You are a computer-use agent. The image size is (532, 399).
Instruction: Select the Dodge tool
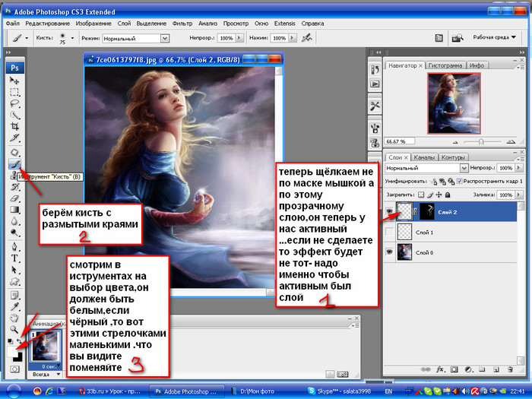(x=14, y=233)
